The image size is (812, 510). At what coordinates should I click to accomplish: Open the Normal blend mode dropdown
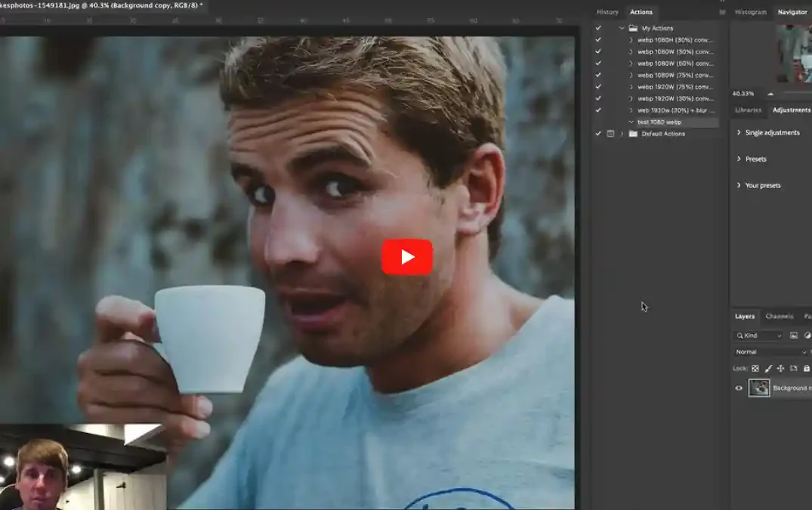tap(771, 352)
